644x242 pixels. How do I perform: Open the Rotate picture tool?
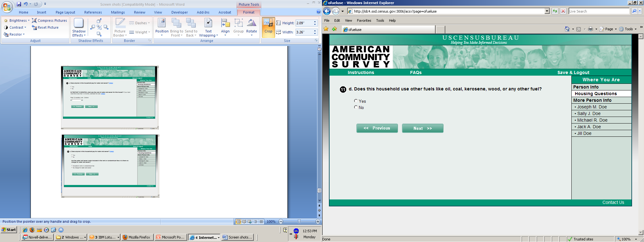click(x=252, y=27)
